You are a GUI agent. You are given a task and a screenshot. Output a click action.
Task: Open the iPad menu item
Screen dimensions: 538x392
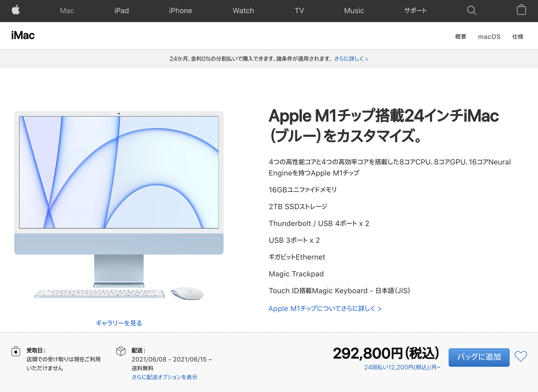coord(122,11)
